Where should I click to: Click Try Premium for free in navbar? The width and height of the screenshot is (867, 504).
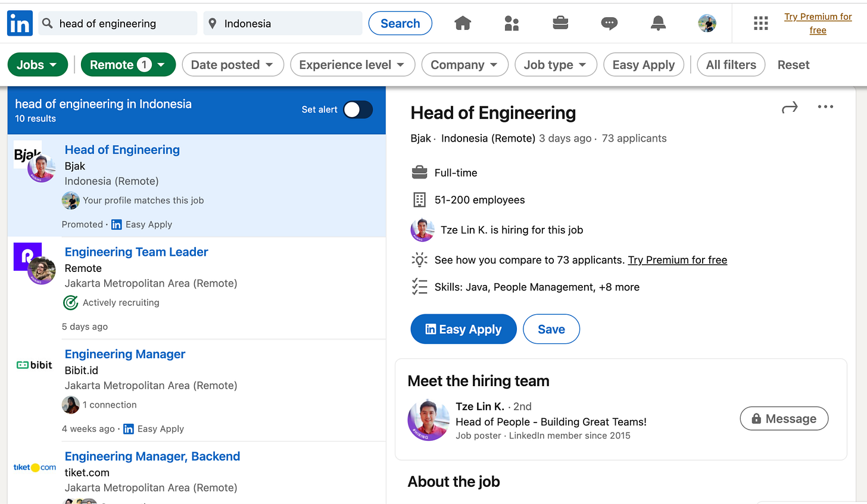pos(818,23)
